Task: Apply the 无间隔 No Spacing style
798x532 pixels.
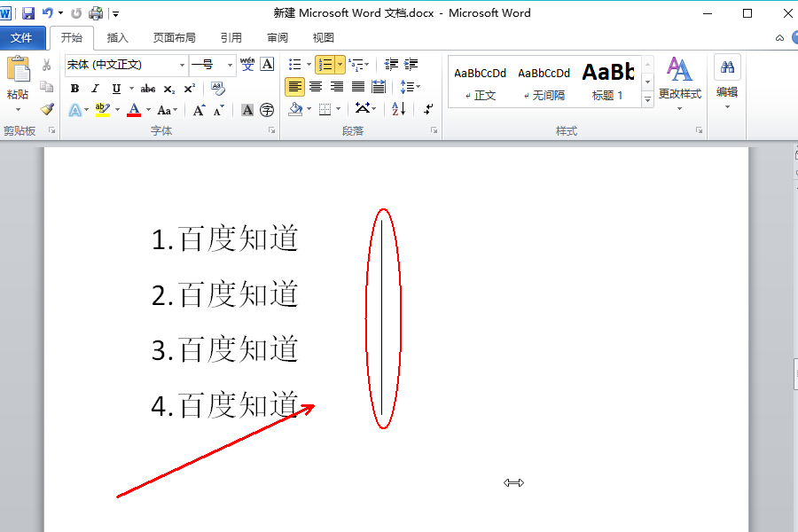Action: pyautogui.click(x=544, y=83)
